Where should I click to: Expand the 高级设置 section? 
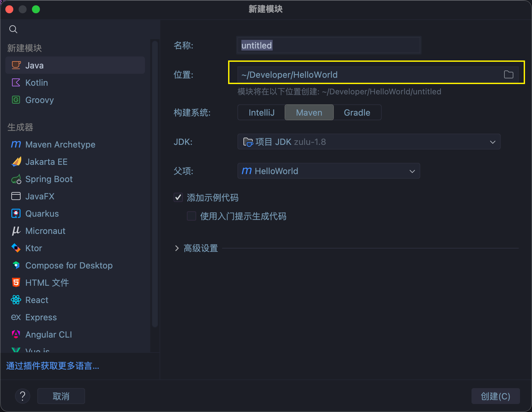click(x=196, y=248)
